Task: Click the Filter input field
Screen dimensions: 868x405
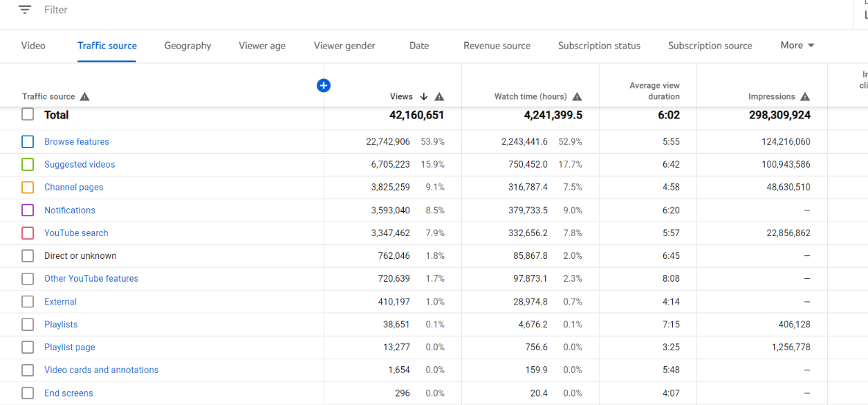Action: point(138,10)
